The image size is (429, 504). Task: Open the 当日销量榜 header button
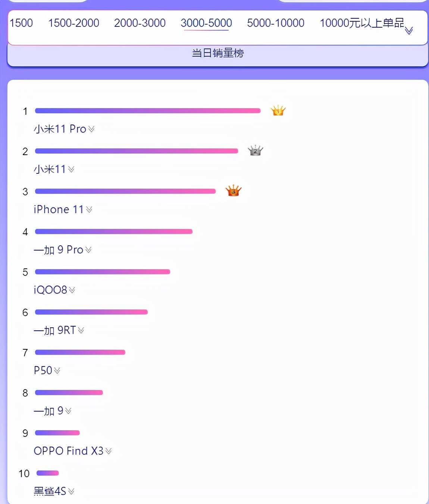(x=217, y=53)
